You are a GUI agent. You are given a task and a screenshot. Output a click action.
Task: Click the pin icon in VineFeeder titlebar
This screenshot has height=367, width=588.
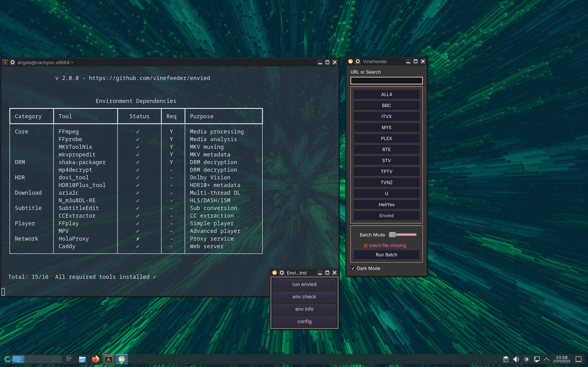358,61
